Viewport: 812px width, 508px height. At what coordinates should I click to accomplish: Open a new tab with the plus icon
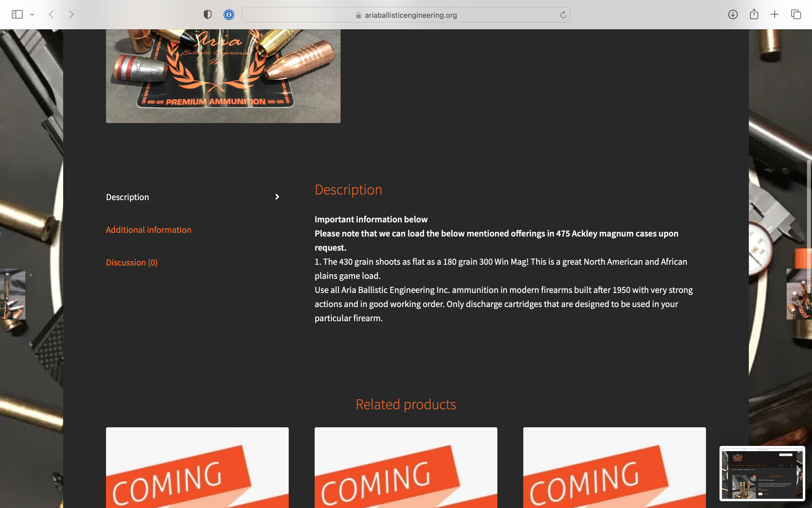click(775, 14)
